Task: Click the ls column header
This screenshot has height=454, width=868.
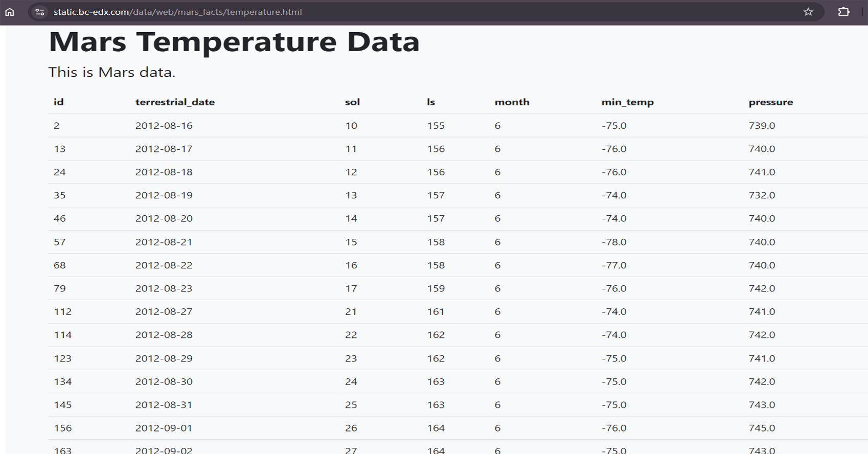Action: (431, 102)
